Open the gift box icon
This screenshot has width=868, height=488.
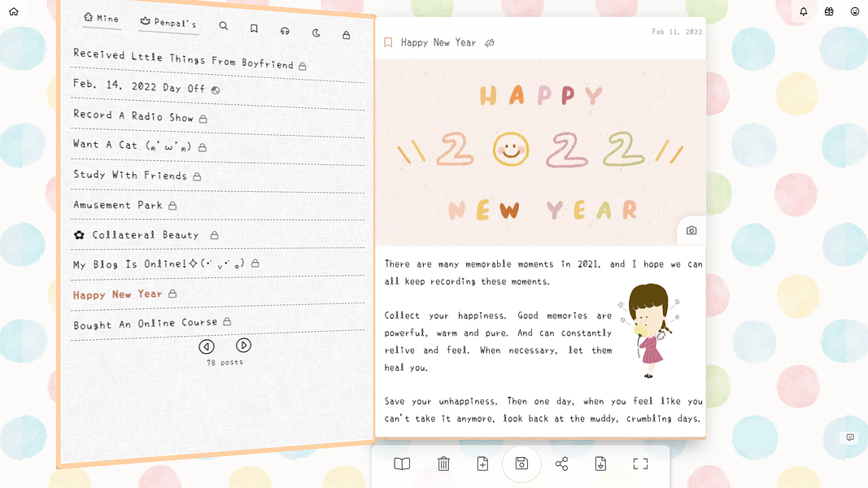[x=829, y=11]
